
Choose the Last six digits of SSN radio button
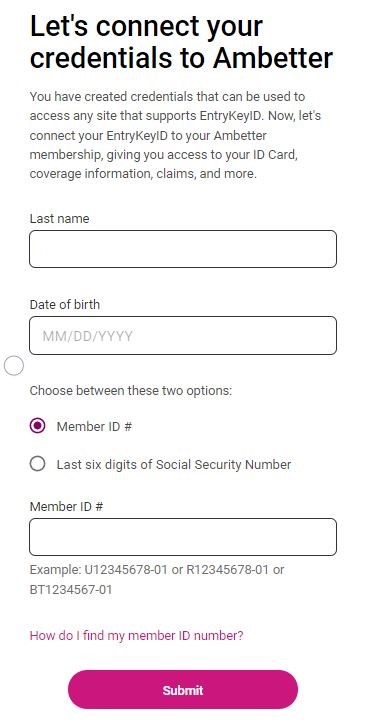click(38, 464)
